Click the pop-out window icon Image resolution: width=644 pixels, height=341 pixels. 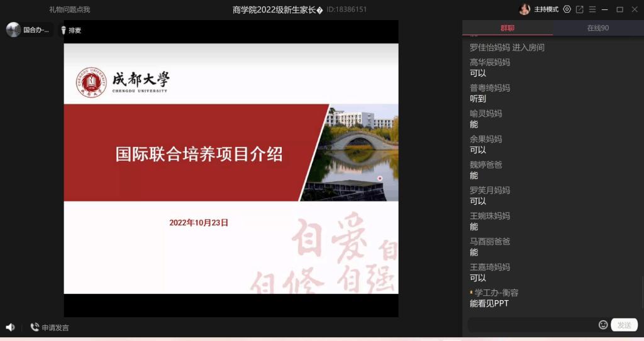579,9
